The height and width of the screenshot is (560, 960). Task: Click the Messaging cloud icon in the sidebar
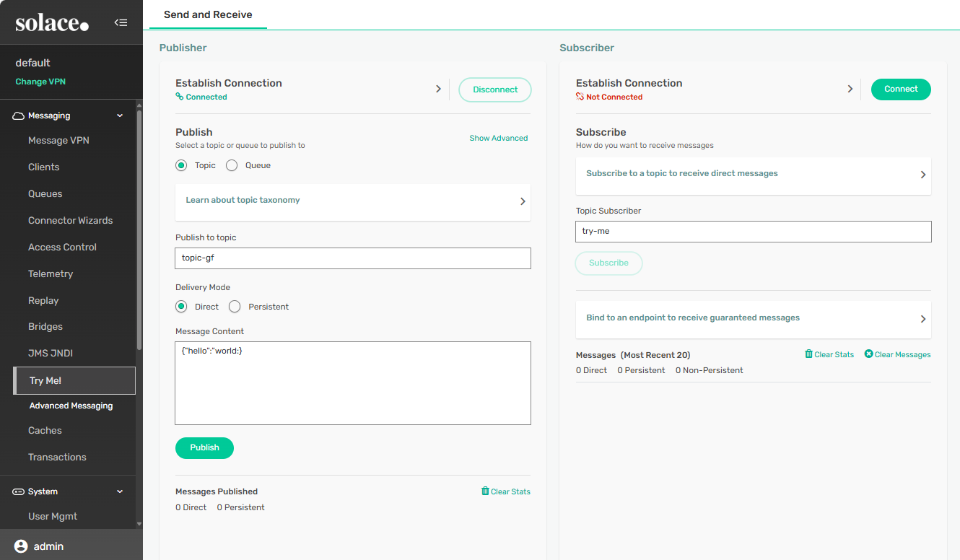[x=19, y=115]
